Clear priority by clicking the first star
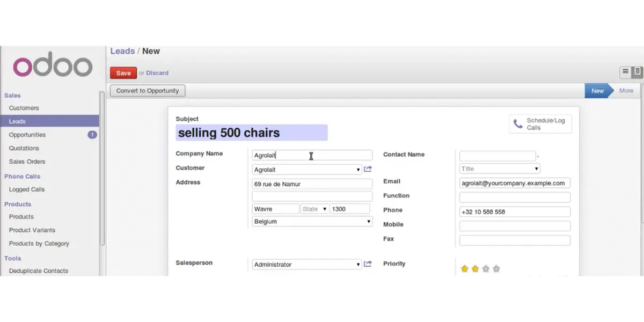Image resolution: width=644 pixels, height=322 pixels. click(464, 267)
